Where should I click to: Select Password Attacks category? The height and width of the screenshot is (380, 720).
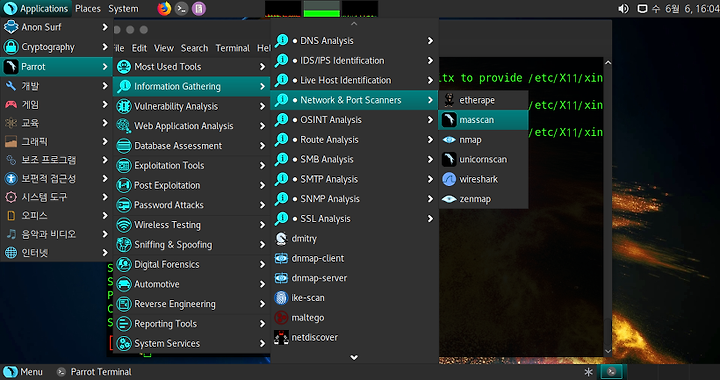(191, 205)
